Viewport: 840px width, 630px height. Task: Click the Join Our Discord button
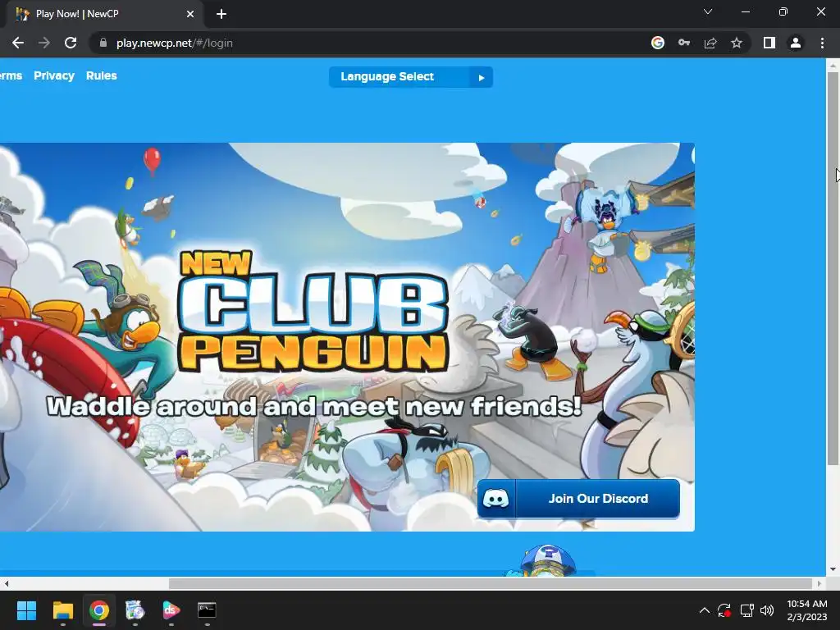pyautogui.click(x=578, y=499)
